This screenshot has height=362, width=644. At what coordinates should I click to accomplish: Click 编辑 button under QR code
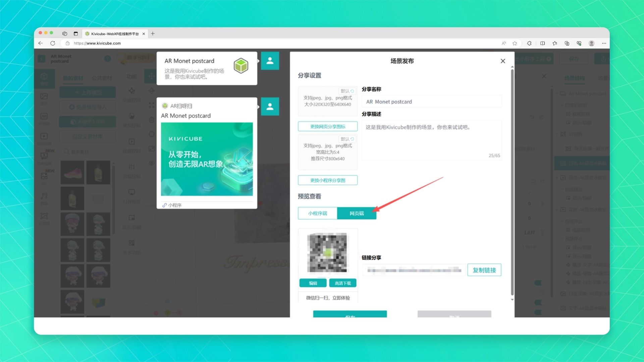tap(313, 283)
